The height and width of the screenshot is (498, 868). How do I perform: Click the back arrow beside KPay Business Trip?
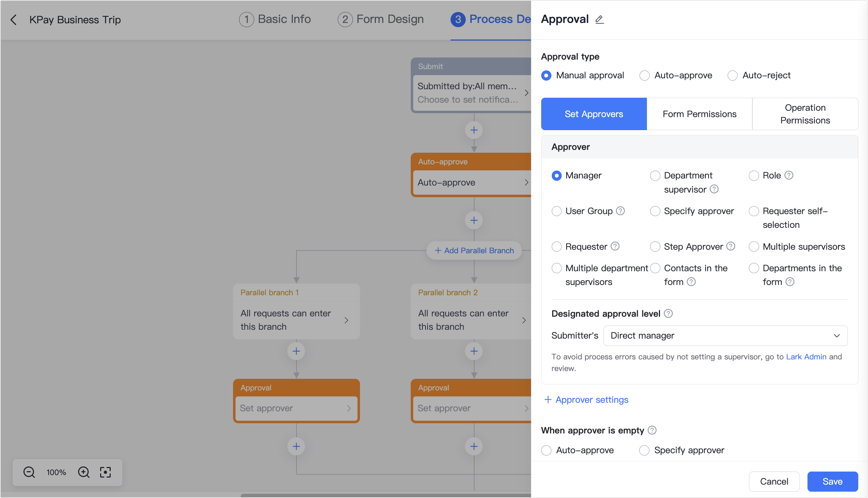tap(13, 20)
